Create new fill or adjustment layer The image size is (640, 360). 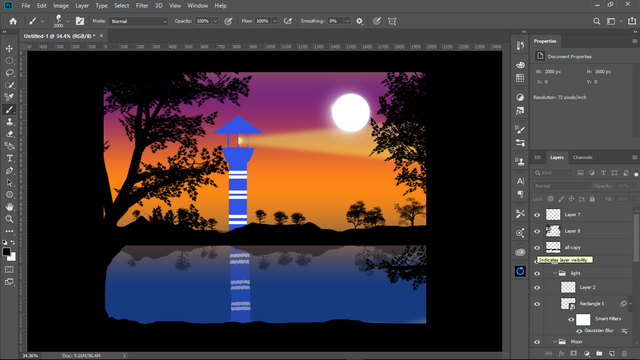pyautogui.click(x=587, y=353)
